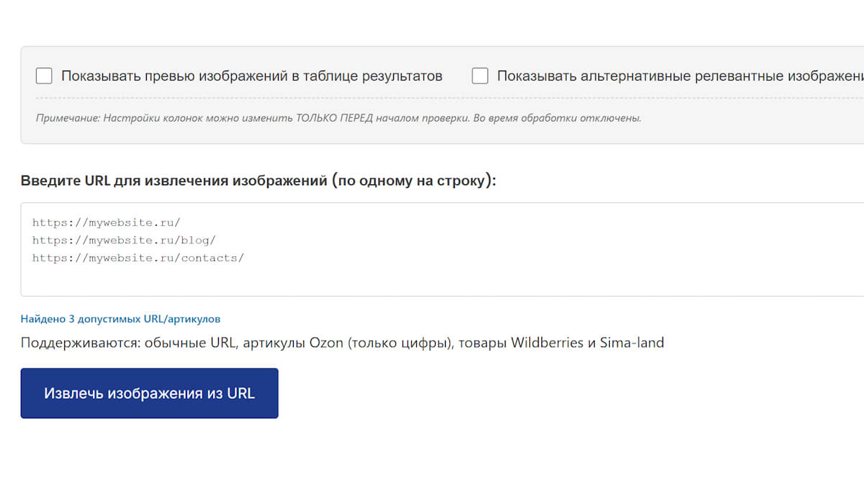
Task: Click the https://mywebsite.ru/contacts/ line
Action: click(138, 257)
